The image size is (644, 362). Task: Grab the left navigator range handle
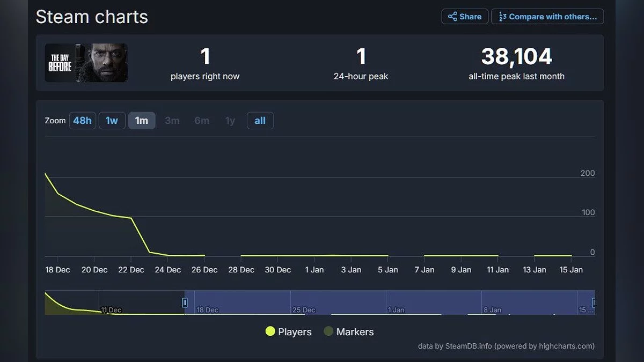185,302
